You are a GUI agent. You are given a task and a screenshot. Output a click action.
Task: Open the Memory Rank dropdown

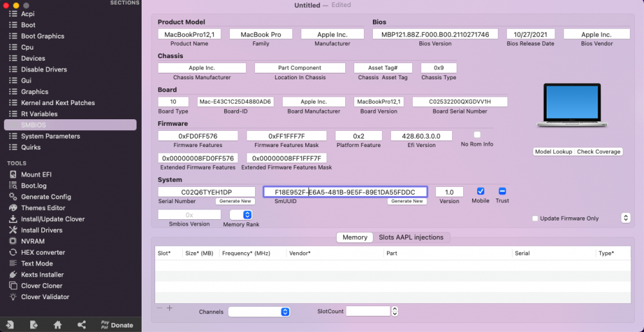(x=241, y=215)
